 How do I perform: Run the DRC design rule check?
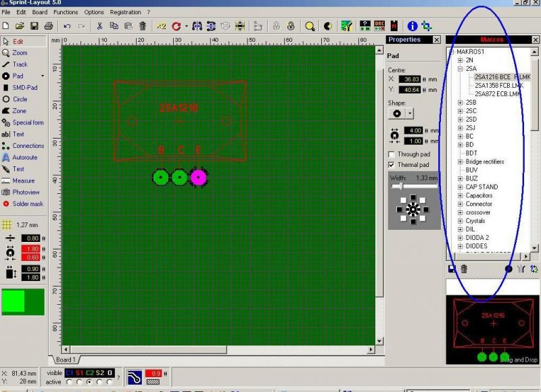[379, 26]
